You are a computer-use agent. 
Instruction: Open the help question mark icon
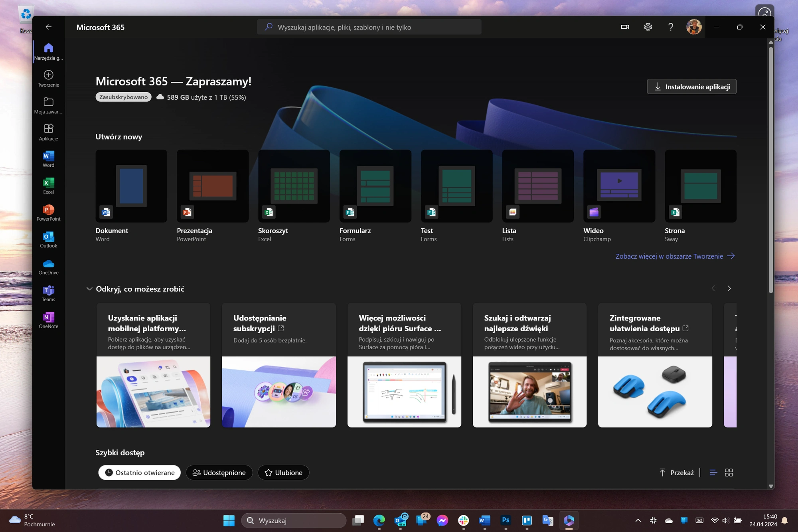click(671, 27)
